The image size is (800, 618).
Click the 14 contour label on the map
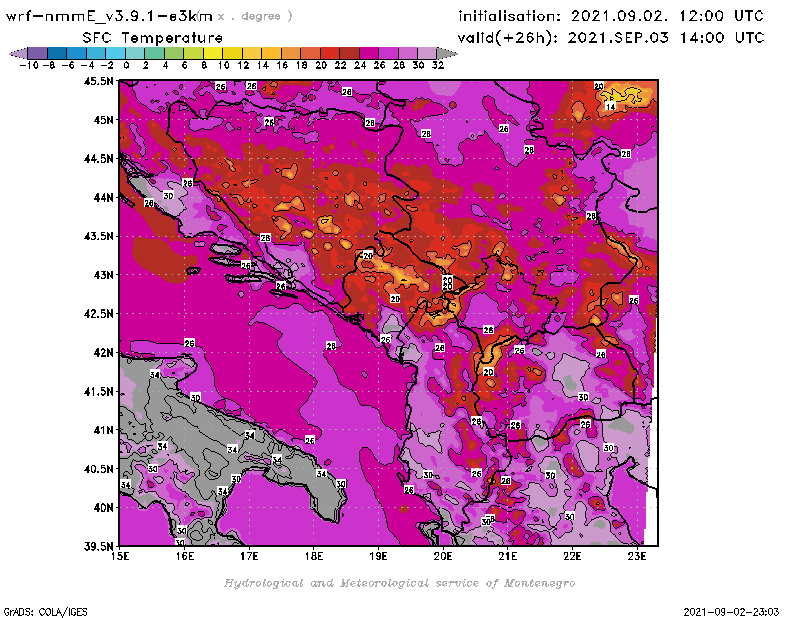click(610, 106)
